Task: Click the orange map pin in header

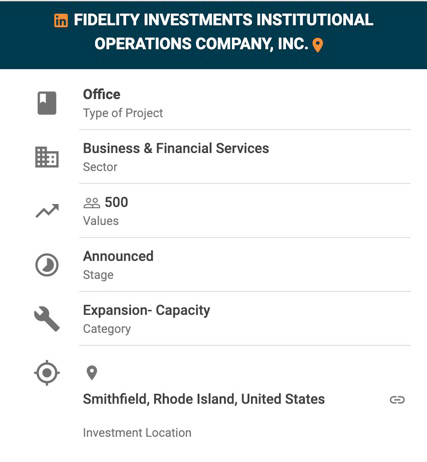Action: coord(318,45)
